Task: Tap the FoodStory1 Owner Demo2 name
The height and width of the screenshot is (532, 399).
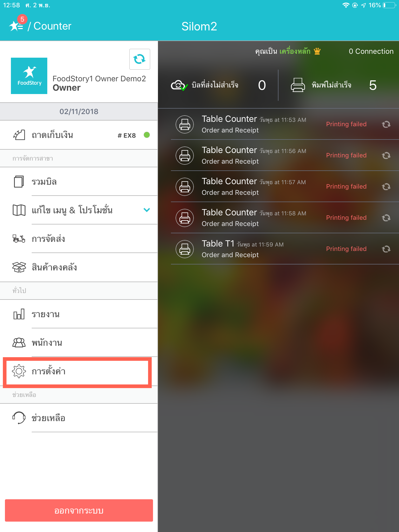Action: [x=99, y=78]
